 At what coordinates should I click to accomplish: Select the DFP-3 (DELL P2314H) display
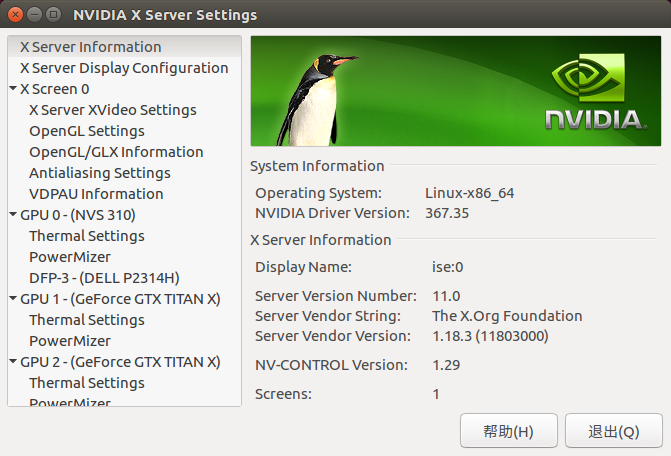point(104,278)
